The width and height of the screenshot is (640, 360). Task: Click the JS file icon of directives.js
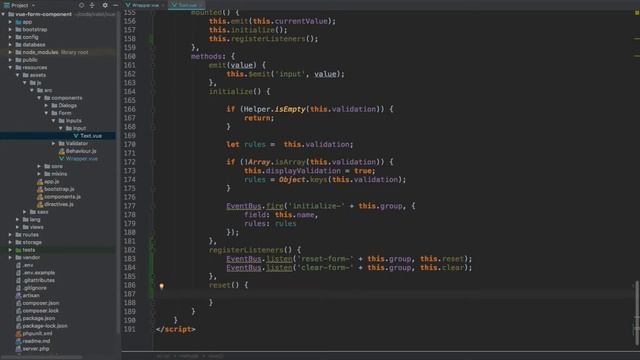(x=40, y=204)
